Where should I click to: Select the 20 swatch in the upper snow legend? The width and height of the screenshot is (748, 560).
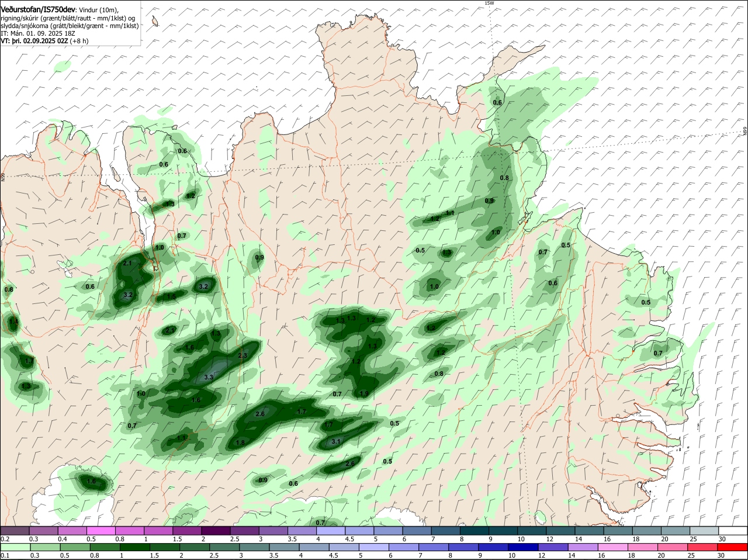[x=675, y=531]
